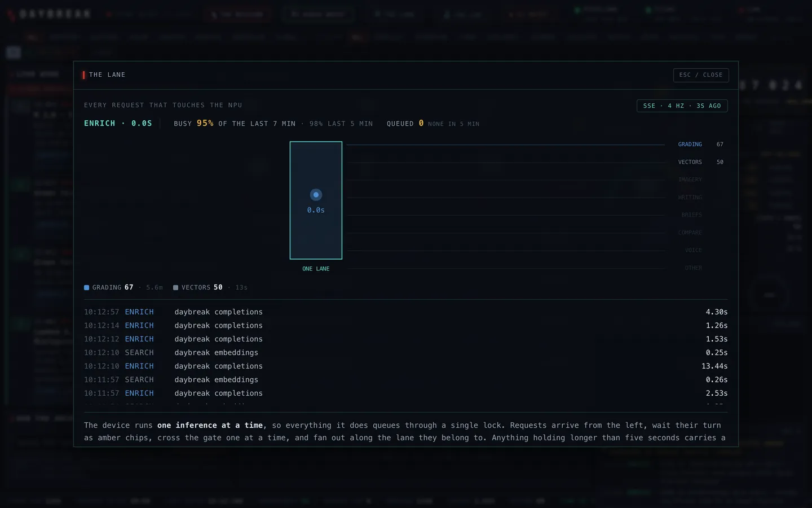Click the ONE LANE caption under the gate
The width and height of the screenshot is (812, 508).
316,269
